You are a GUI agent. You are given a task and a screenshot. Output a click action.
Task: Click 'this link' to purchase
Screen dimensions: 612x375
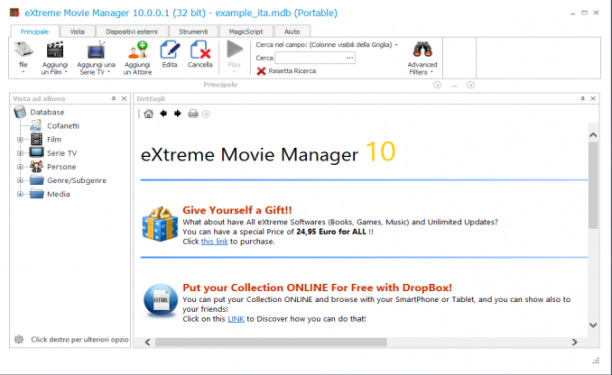[x=214, y=242]
